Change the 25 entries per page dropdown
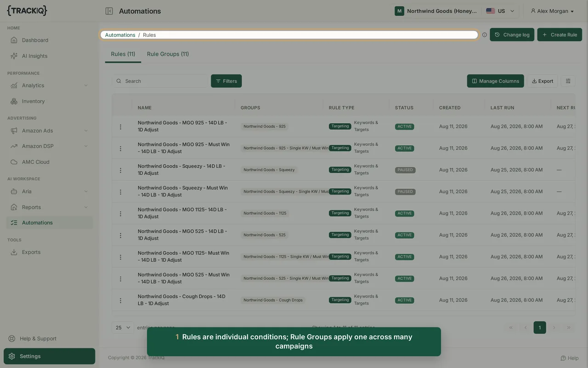The height and width of the screenshot is (368, 588). pos(123,328)
